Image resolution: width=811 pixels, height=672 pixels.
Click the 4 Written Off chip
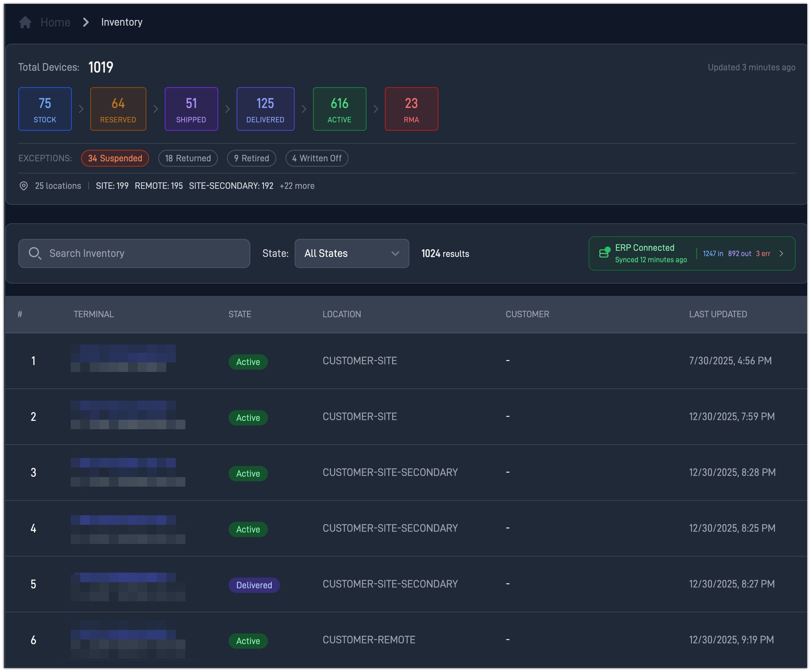tap(316, 158)
